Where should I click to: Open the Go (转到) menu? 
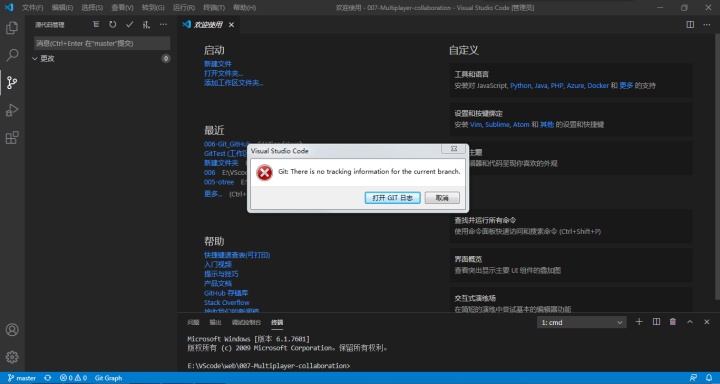point(153,8)
